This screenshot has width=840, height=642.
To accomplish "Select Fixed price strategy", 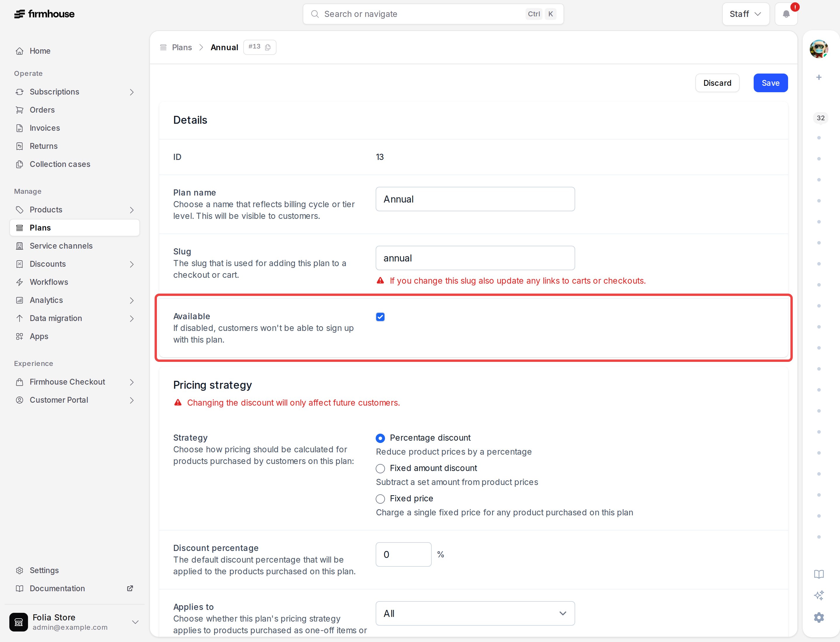I will pos(380,499).
